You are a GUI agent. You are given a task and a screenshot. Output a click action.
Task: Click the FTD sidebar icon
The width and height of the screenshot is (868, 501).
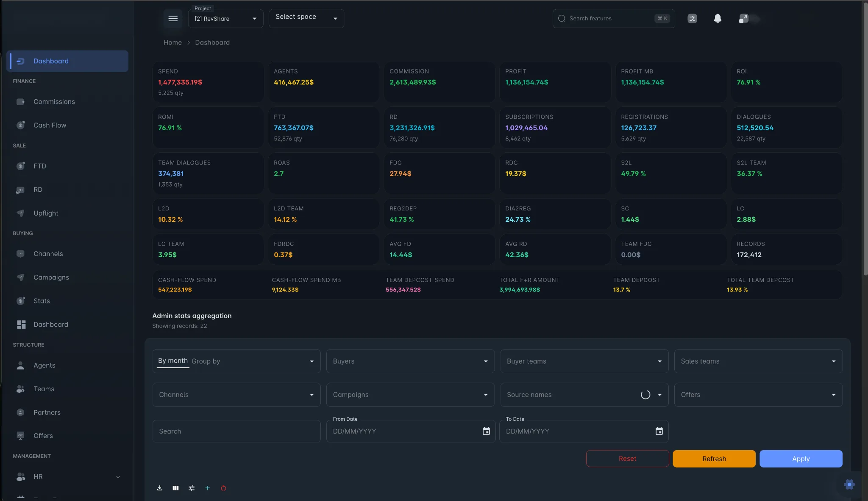pos(20,166)
